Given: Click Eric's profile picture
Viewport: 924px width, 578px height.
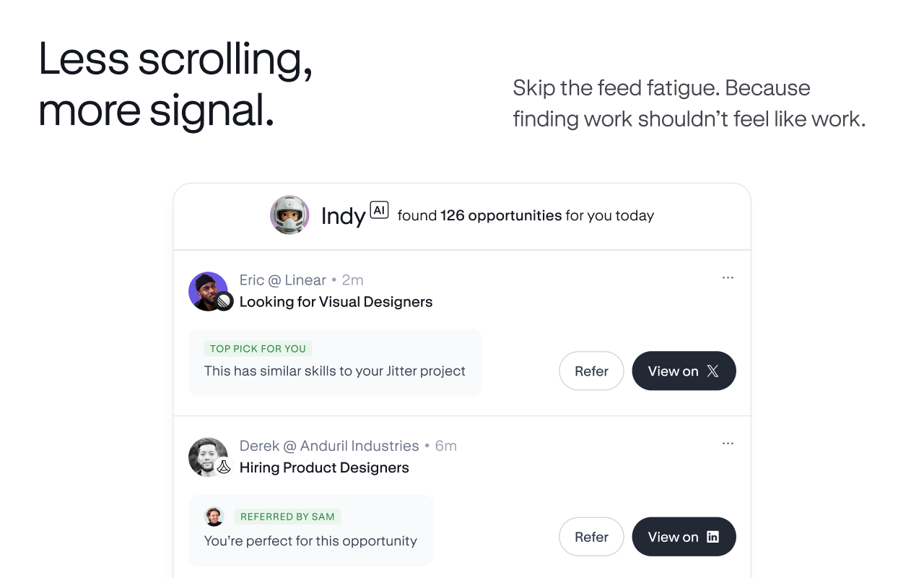Looking at the screenshot, I should click(206, 290).
